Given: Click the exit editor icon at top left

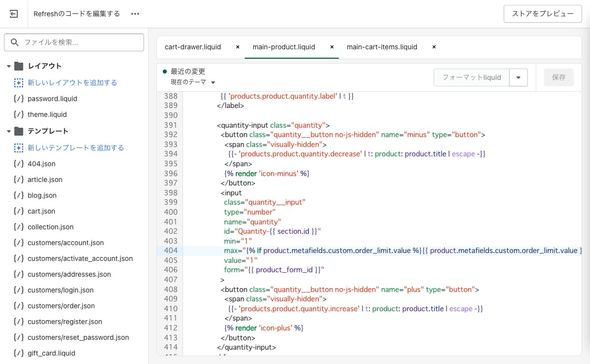Looking at the screenshot, I should tap(14, 14).
